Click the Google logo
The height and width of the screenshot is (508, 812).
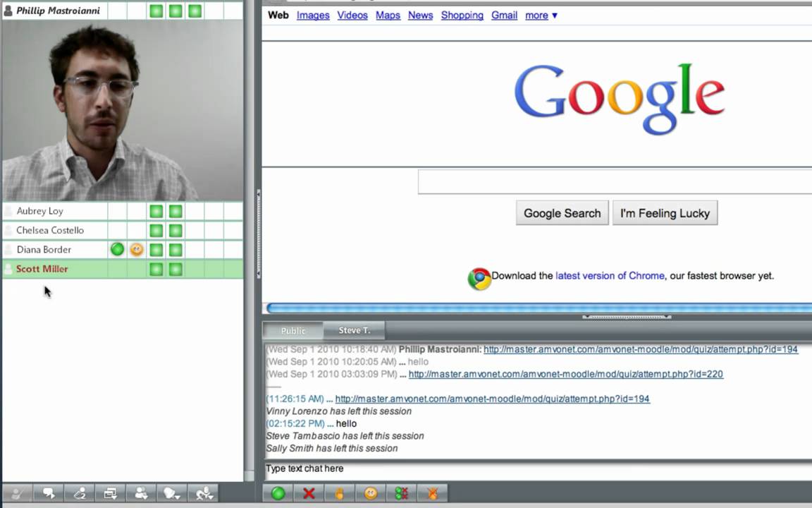(x=620, y=99)
